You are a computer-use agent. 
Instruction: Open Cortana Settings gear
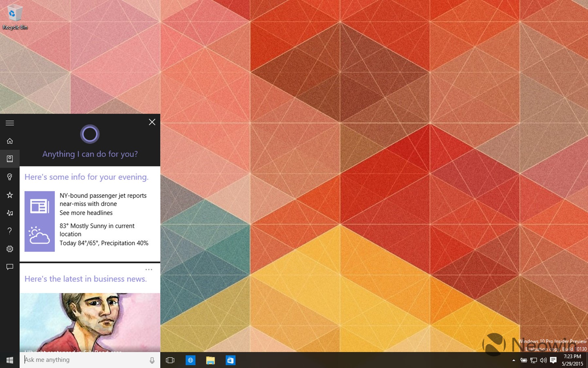[x=10, y=249]
